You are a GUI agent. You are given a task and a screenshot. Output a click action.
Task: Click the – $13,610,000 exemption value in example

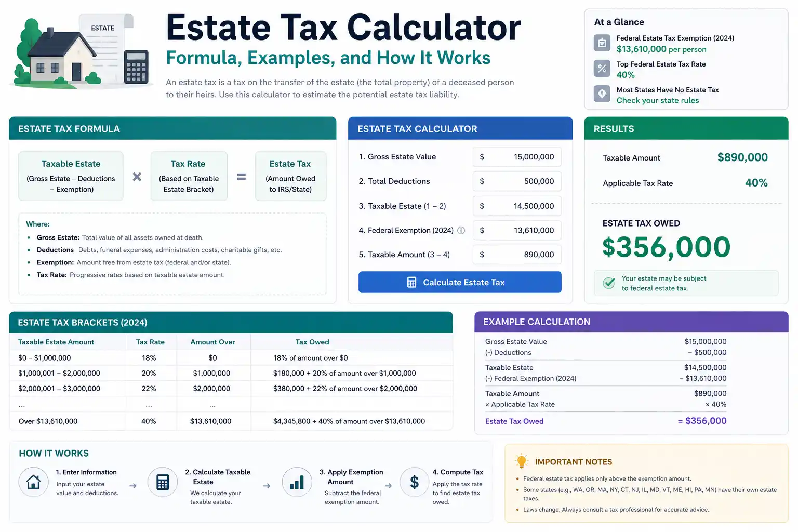point(703,378)
